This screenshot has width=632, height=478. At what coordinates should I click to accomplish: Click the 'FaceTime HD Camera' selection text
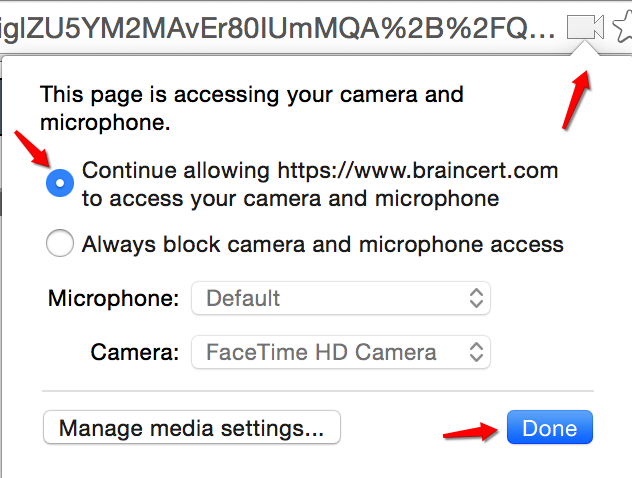[x=321, y=352]
